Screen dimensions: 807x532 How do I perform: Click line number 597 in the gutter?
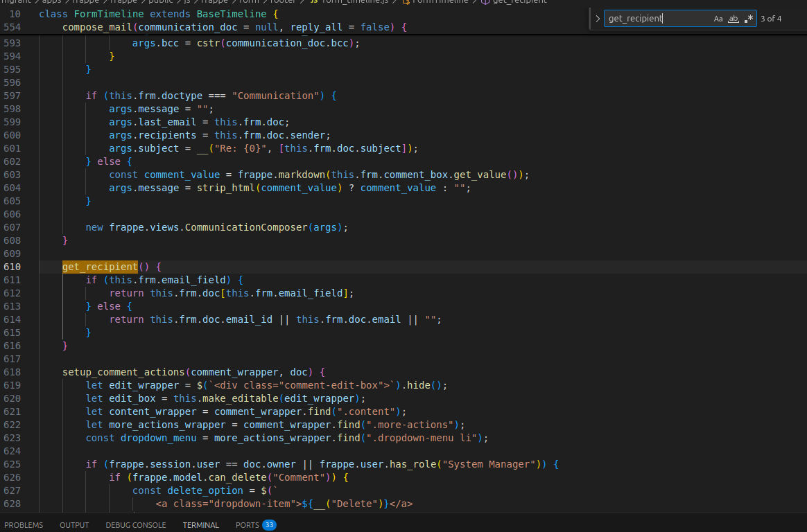(x=12, y=96)
